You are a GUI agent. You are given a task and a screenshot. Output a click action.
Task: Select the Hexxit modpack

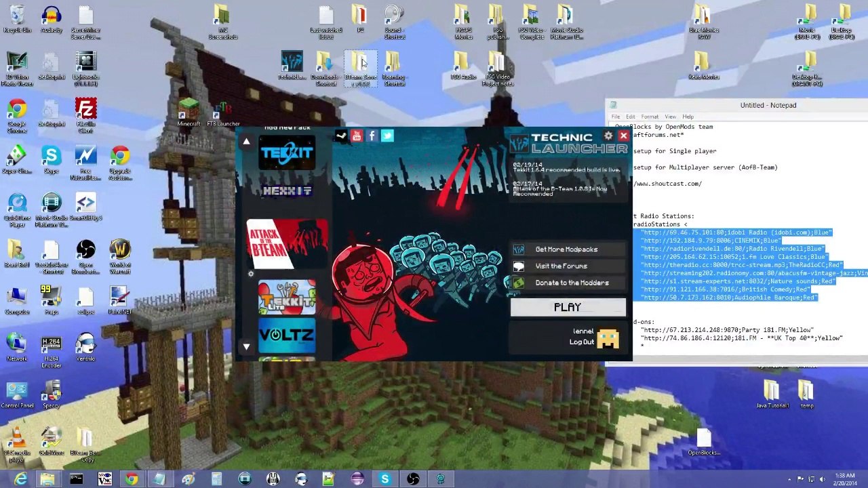pos(287,191)
